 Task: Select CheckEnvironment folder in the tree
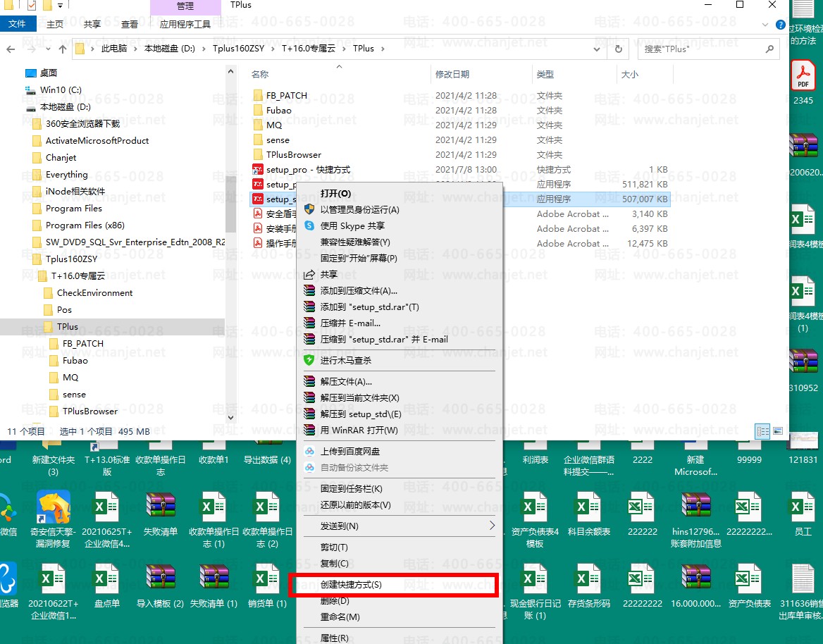click(94, 293)
